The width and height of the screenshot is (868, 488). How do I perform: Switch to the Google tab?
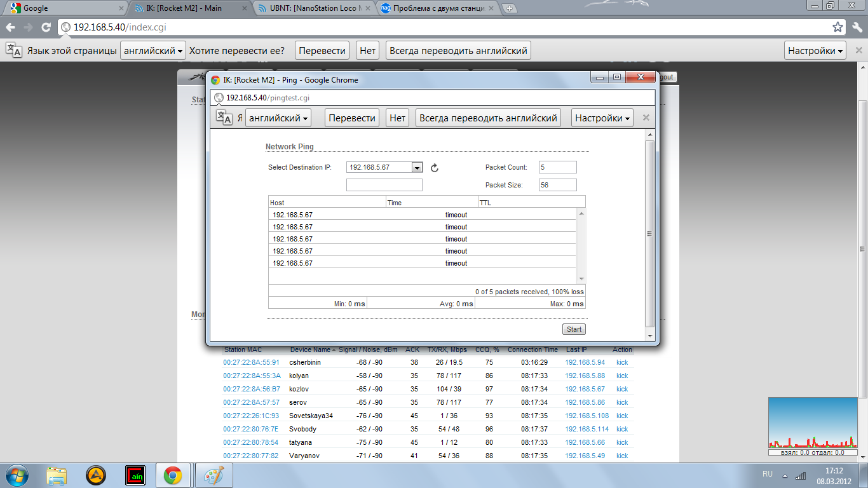pyautogui.click(x=64, y=8)
